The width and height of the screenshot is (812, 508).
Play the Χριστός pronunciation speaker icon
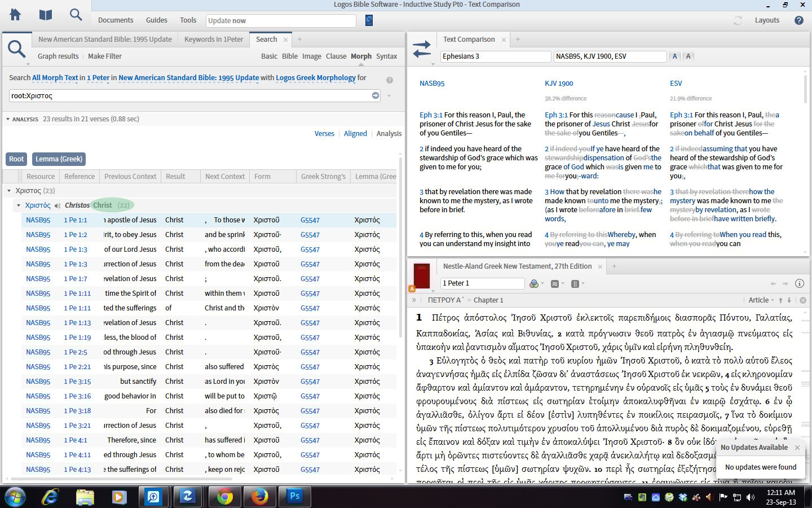pyautogui.click(x=58, y=205)
